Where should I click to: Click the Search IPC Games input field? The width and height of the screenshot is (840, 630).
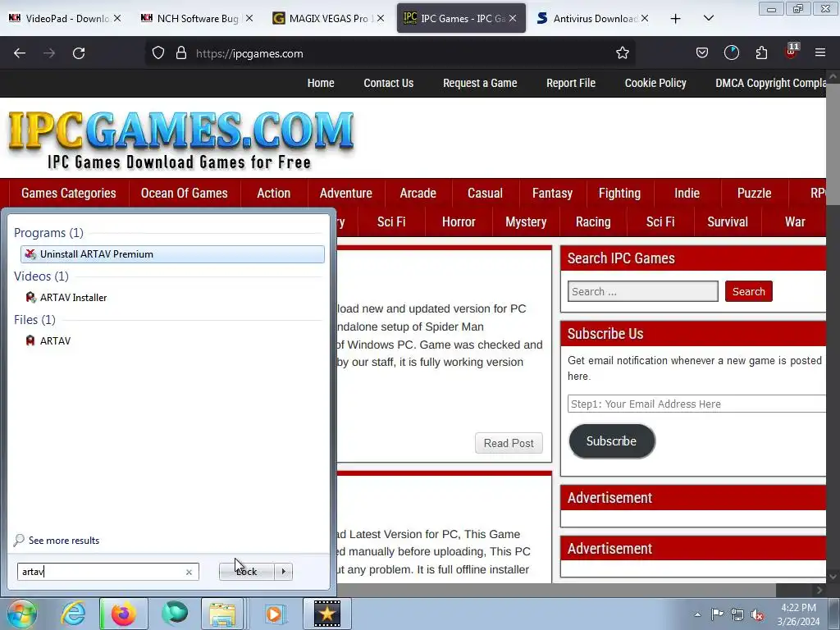tap(643, 291)
